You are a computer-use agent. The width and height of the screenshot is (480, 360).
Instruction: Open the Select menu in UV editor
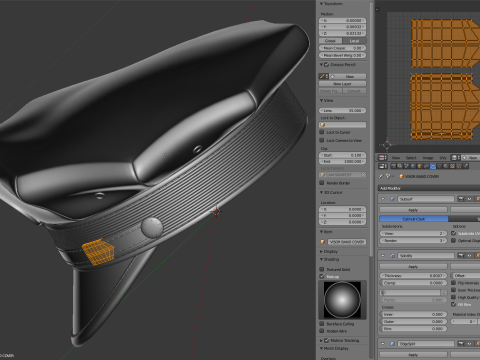pyautogui.click(x=411, y=158)
